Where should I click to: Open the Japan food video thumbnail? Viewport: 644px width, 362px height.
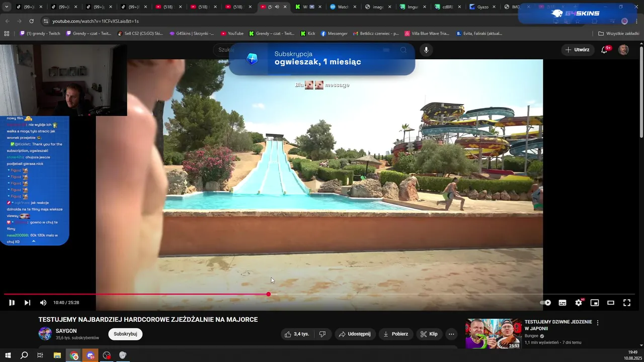click(x=493, y=334)
